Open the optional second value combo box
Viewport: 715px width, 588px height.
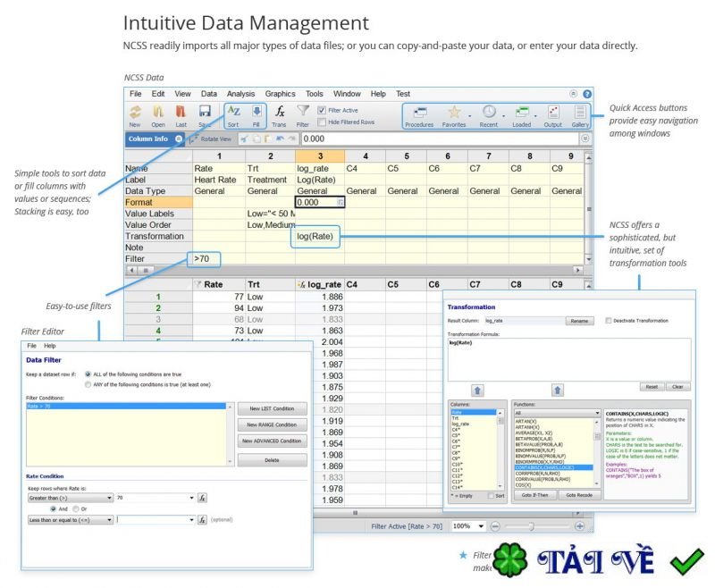(191, 519)
